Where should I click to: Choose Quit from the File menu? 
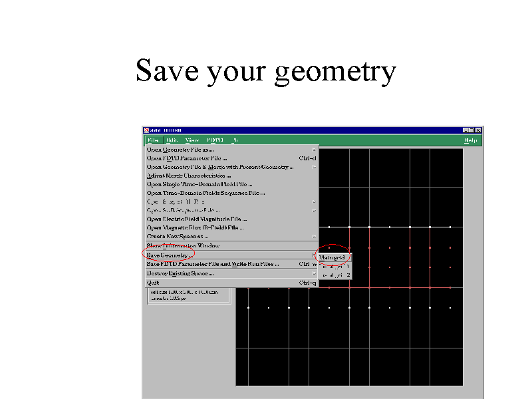pos(232,283)
